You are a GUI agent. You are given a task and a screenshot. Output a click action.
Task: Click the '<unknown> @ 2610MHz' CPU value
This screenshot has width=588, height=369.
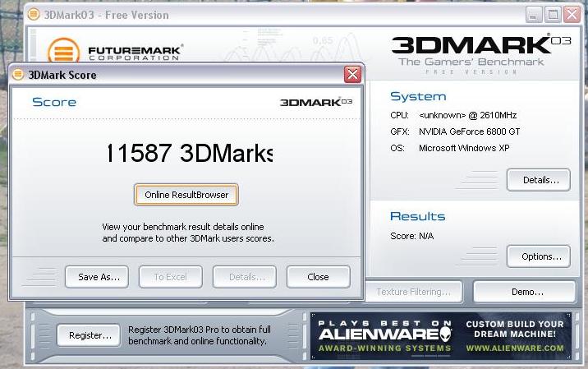coord(467,115)
